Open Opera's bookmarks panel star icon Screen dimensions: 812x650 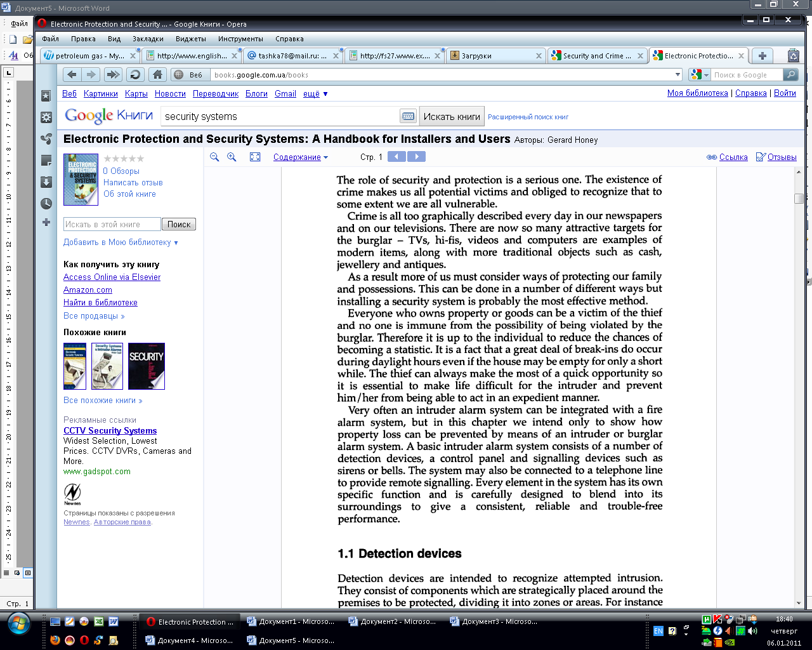[46, 96]
